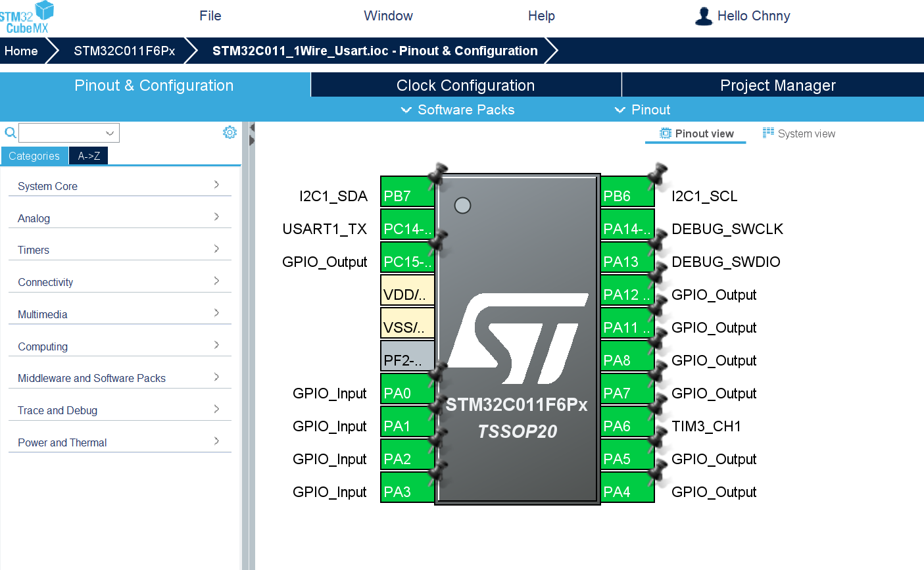Expand the Timers category
The height and width of the screenshot is (570, 924).
[120, 250]
